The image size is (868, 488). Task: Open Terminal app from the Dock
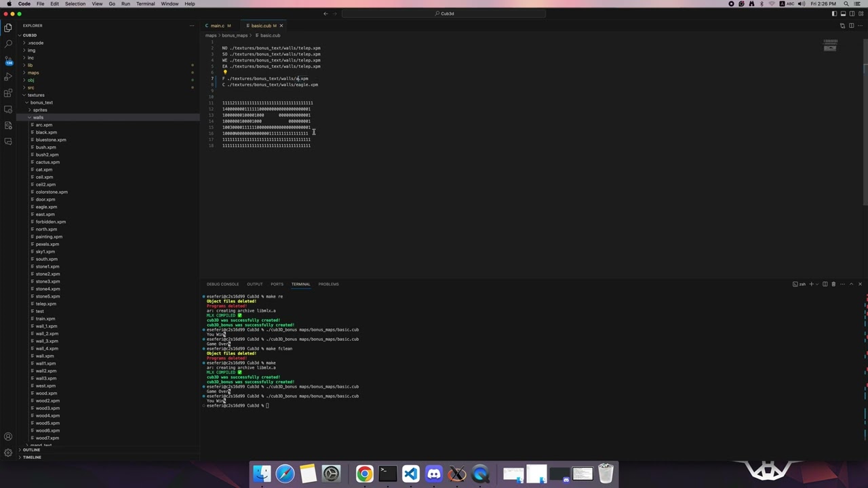(387, 474)
